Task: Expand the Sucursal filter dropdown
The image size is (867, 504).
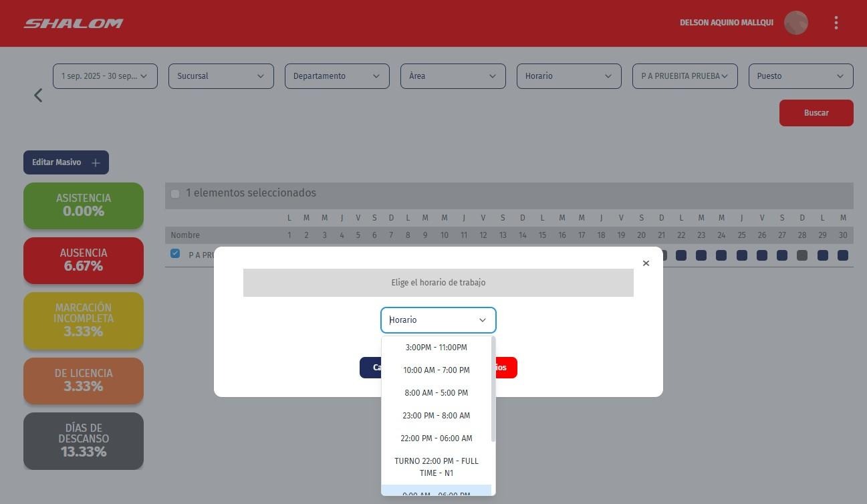Action: [x=221, y=76]
